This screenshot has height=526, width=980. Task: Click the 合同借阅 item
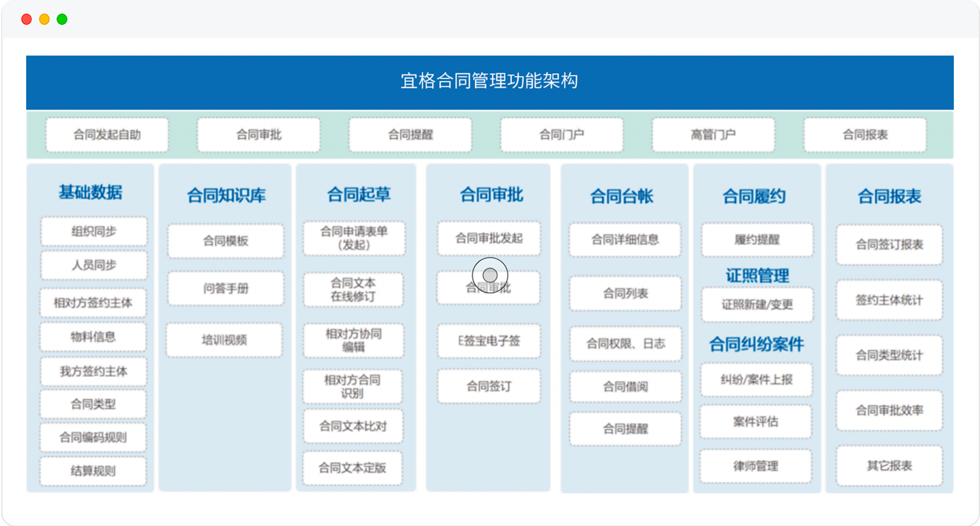tap(626, 387)
